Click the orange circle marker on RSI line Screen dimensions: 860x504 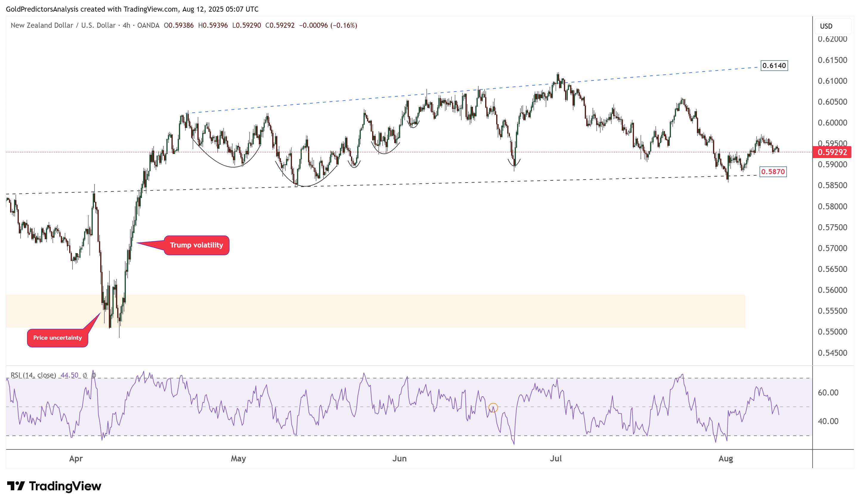tap(493, 407)
